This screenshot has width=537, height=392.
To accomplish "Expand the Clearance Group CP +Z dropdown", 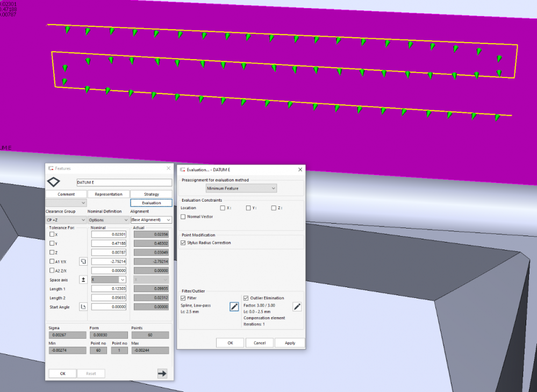I will click(66, 220).
